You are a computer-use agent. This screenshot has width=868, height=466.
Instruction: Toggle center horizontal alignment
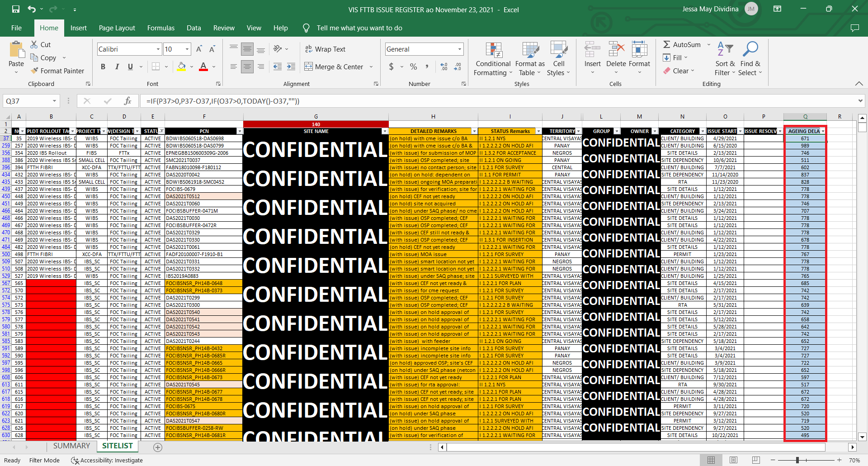click(247, 67)
